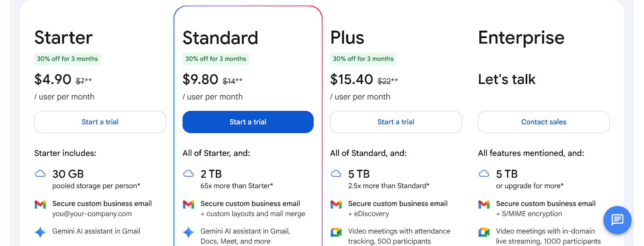
Task: Click the cloud icon in Plus plan
Action: tap(336, 174)
